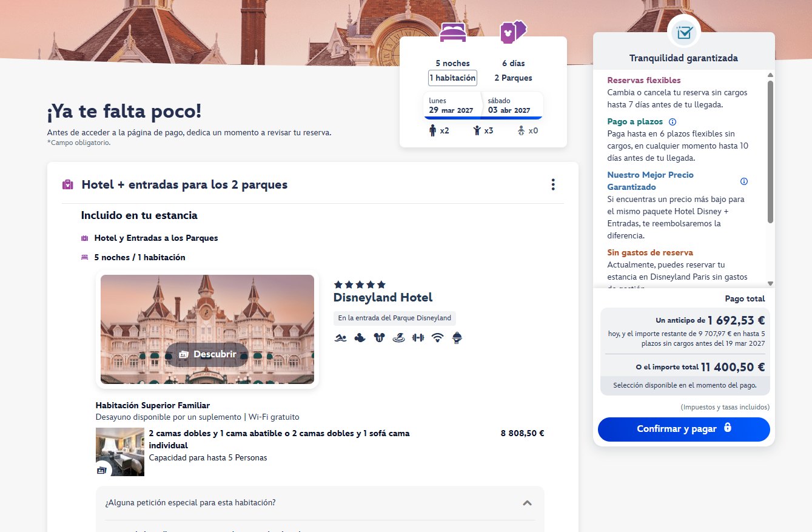812x532 pixels.
Task: Click the 6 días label in the summary
Action: pyautogui.click(x=514, y=63)
